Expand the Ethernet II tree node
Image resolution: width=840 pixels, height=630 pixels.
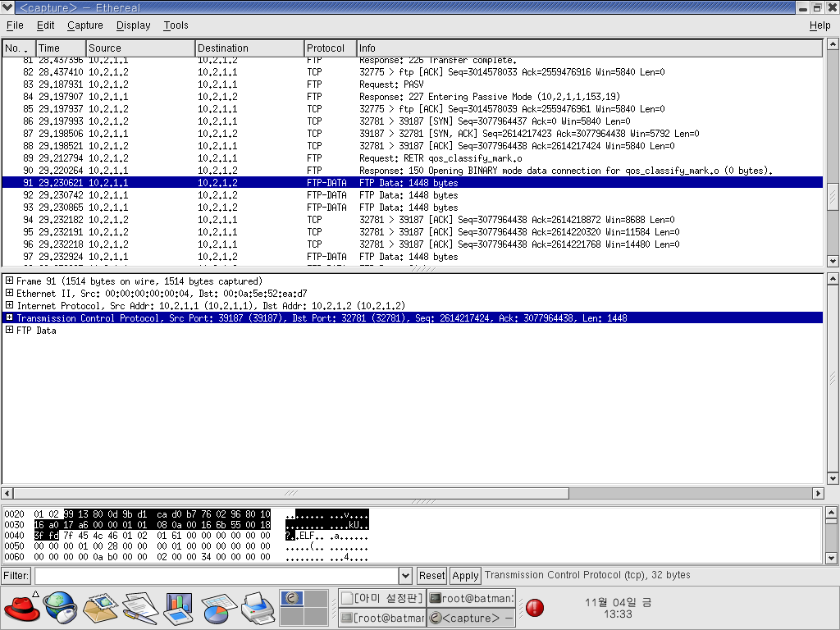tap(9, 293)
